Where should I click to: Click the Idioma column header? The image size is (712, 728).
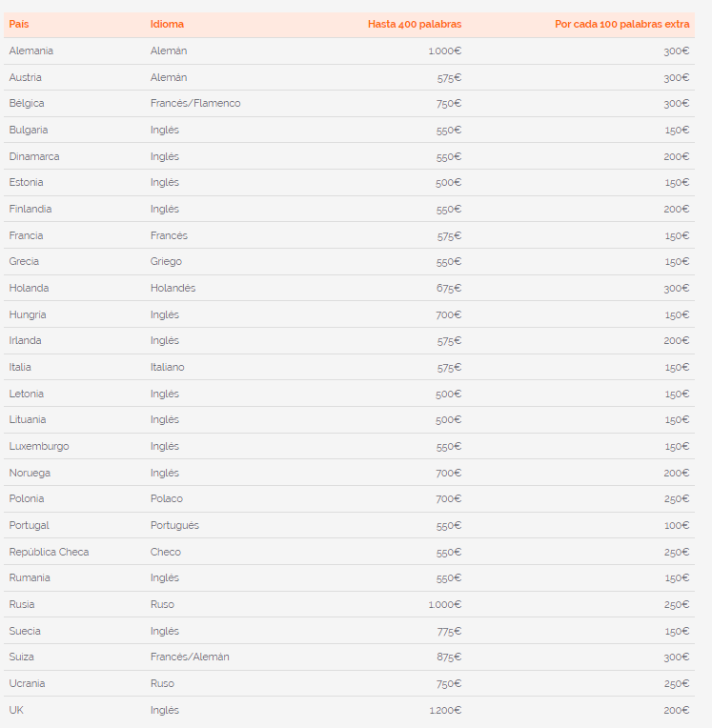point(167,24)
